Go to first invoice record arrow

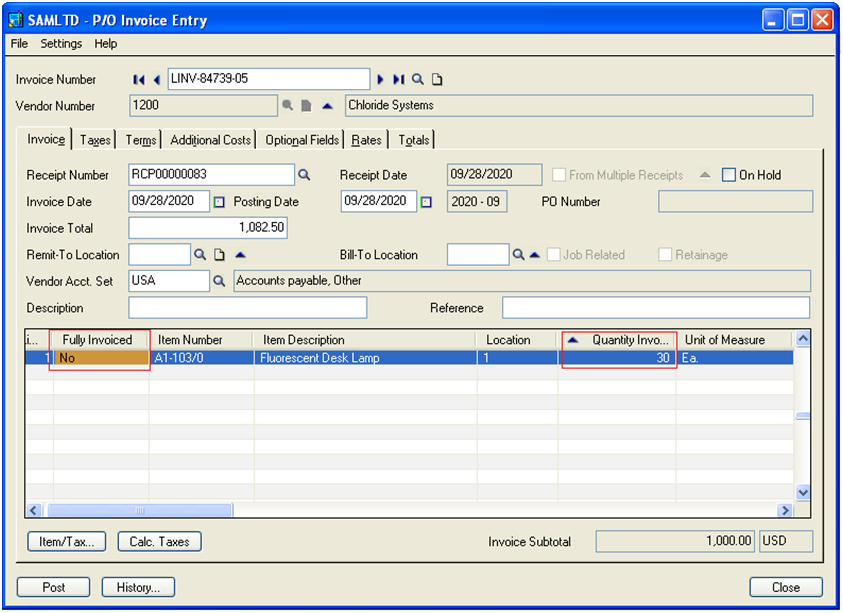tap(139, 80)
